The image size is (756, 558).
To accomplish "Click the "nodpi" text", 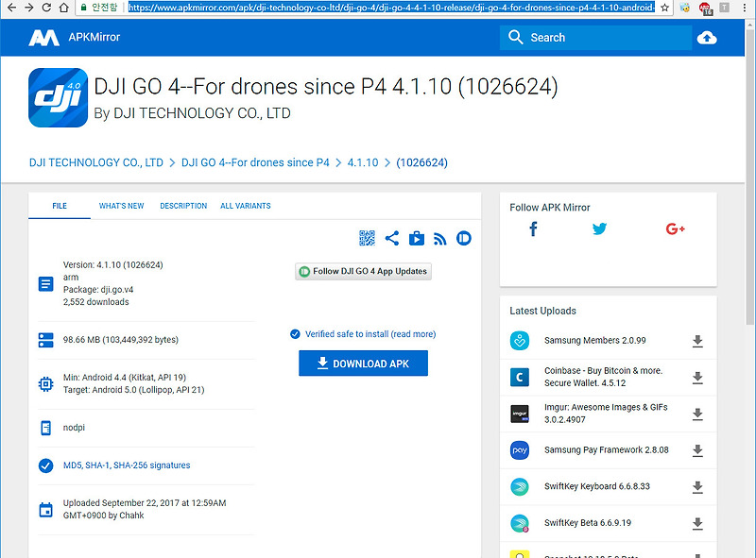I will pos(74,428).
